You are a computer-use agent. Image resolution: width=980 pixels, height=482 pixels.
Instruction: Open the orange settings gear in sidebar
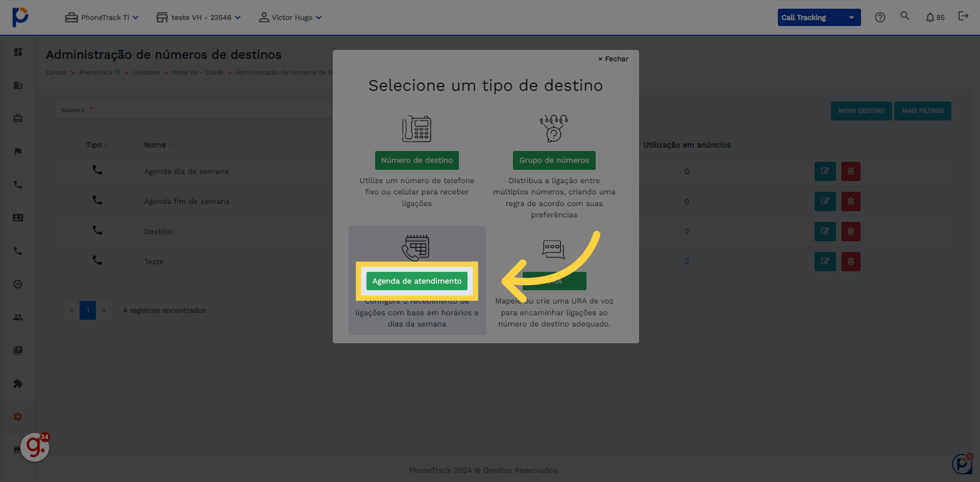coord(18,417)
